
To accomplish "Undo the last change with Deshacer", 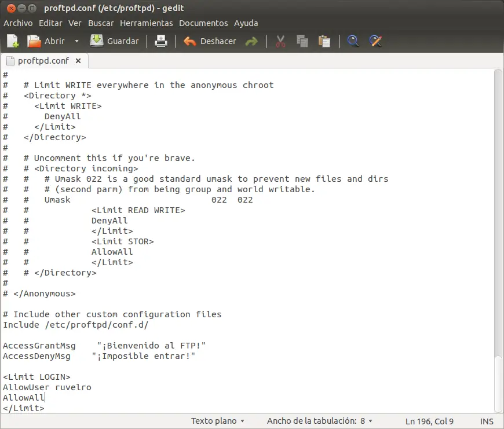I will (210, 41).
